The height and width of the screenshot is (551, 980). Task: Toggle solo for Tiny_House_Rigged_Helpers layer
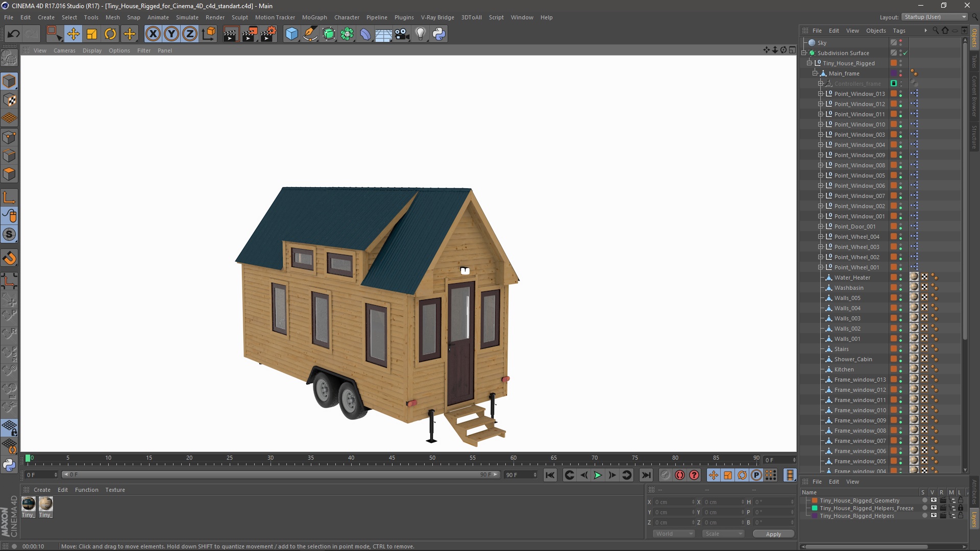[x=924, y=516]
